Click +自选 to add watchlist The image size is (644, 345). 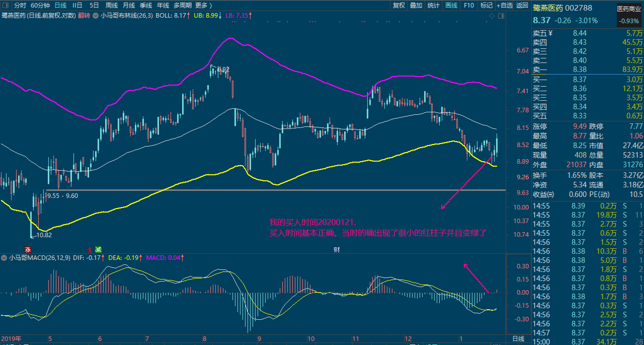tap(504, 5)
